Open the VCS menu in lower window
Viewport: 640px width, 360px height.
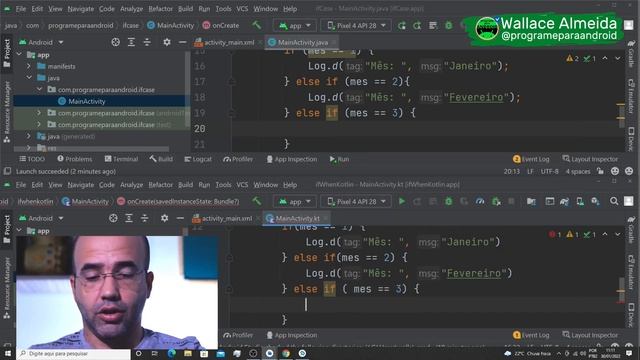242,184
